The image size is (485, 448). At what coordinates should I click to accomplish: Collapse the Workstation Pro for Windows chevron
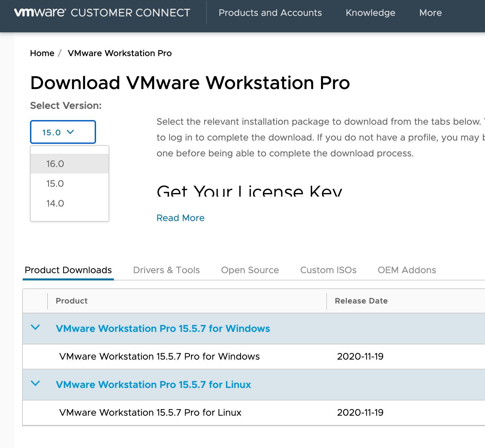click(35, 328)
